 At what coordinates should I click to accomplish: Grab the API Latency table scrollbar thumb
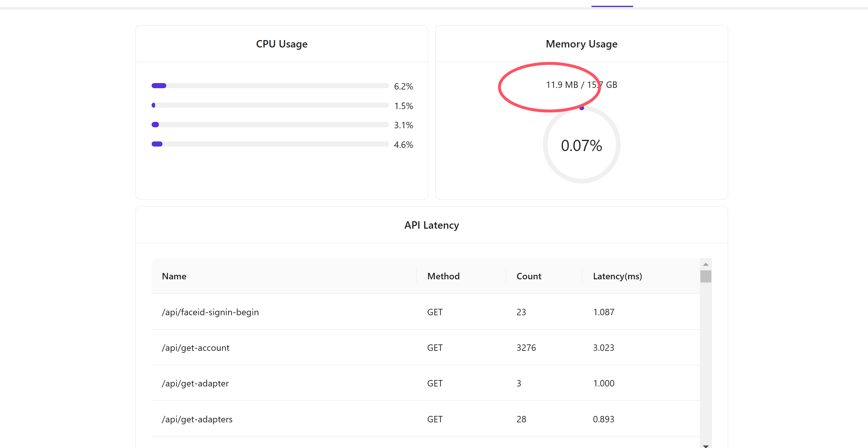pyautogui.click(x=706, y=276)
